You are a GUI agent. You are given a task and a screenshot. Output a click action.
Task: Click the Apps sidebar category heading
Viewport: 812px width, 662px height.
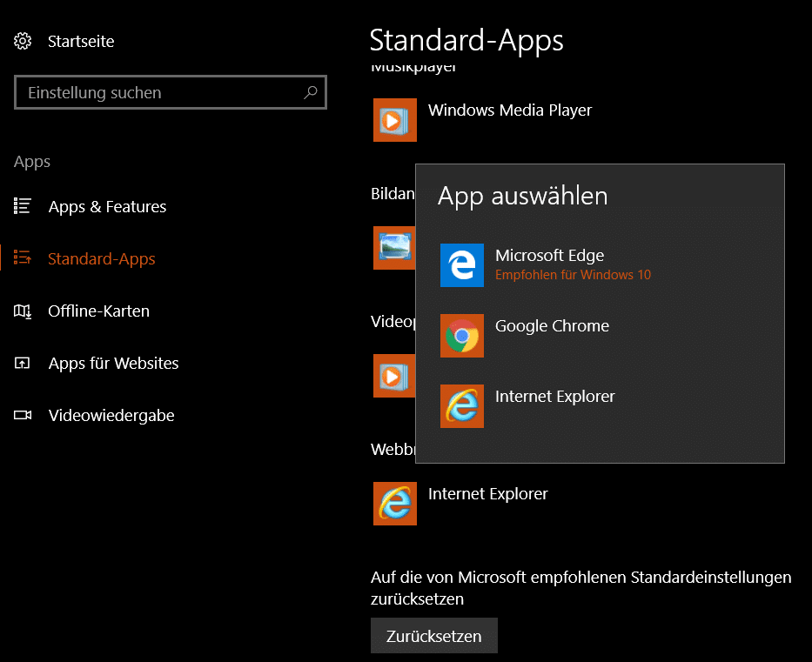[x=32, y=162]
